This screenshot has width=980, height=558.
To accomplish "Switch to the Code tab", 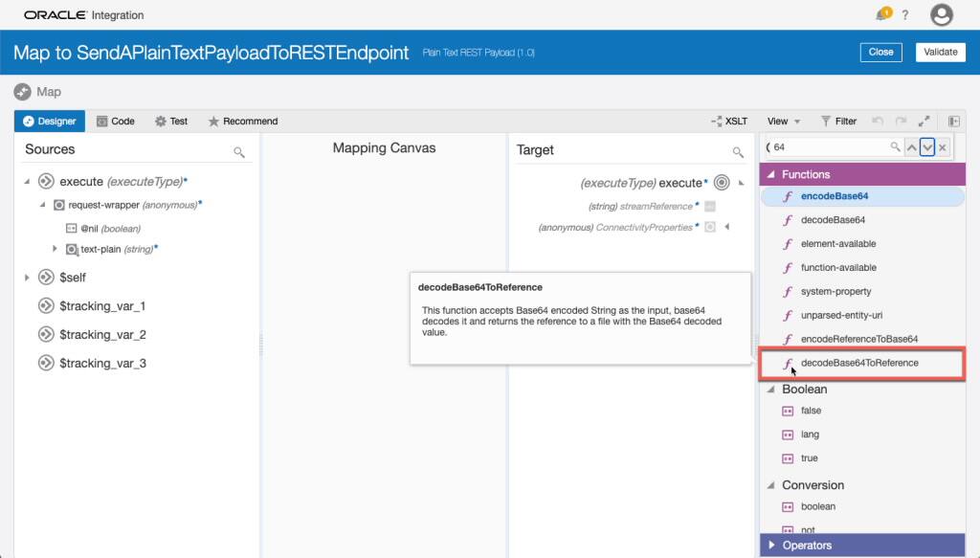I will [x=116, y=121].
